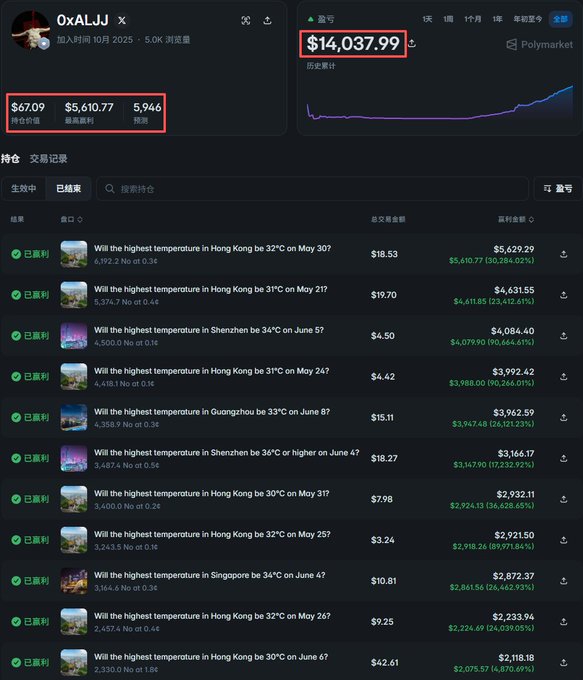Click the X social link icon beside 0xALJJ
The image size is (583, 680).
click(122, 20)
